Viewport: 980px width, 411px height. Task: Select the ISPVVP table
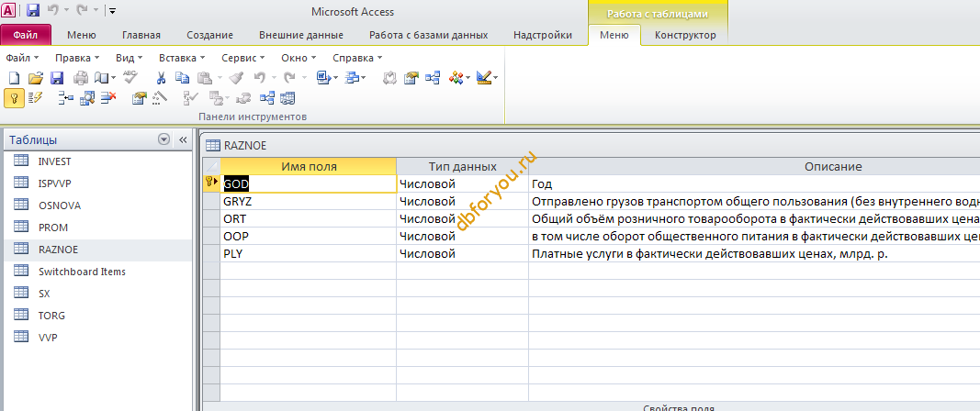(x=54, y=183)
